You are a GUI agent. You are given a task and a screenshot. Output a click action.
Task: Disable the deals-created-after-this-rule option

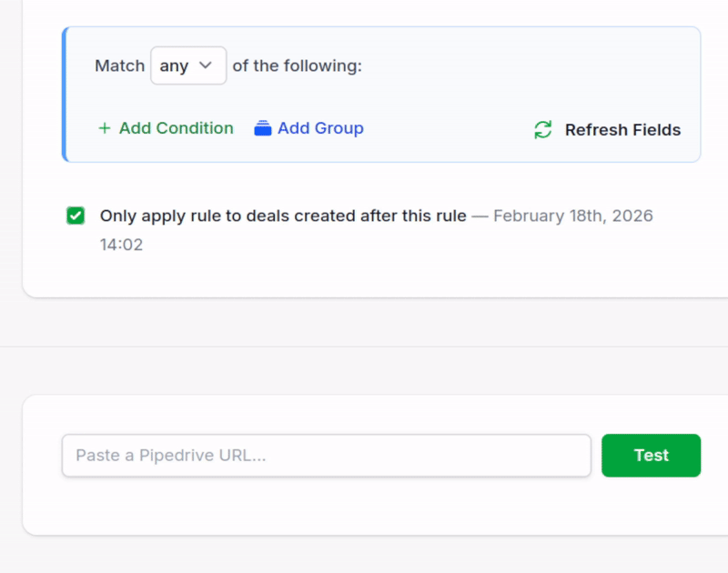pyautogui.click(x=76, y=216)
